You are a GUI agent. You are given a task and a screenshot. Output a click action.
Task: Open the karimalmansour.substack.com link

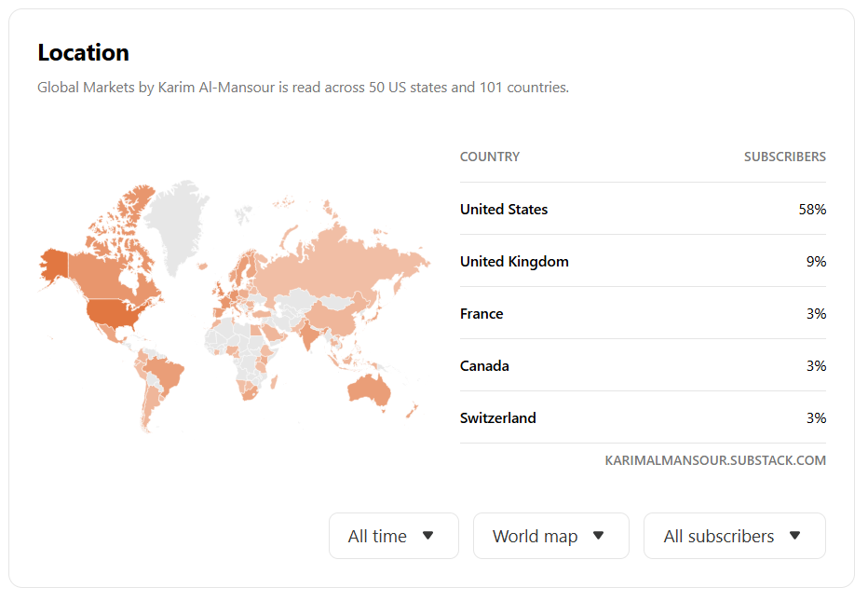714,460
